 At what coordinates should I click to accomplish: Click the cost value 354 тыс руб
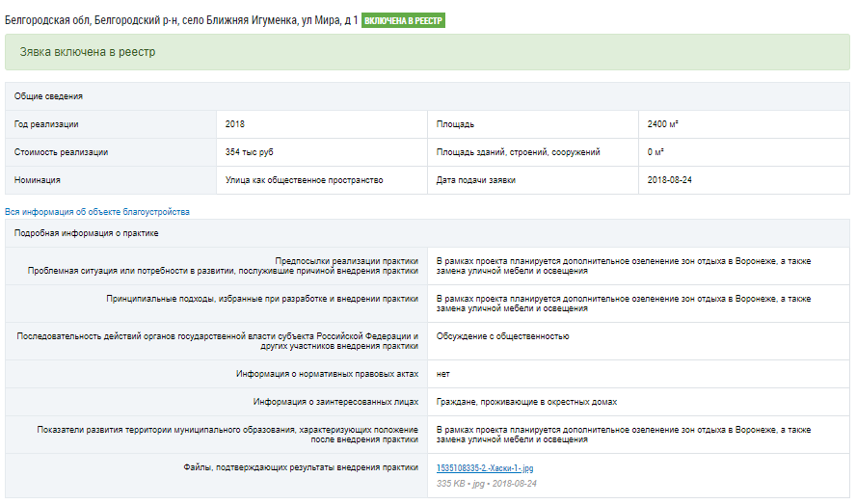249,152
